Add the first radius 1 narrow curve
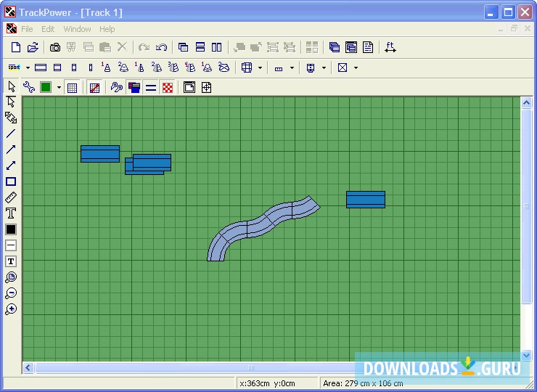Screen dimensions: 537x392 pyautogui.click(x=106, y=68)
